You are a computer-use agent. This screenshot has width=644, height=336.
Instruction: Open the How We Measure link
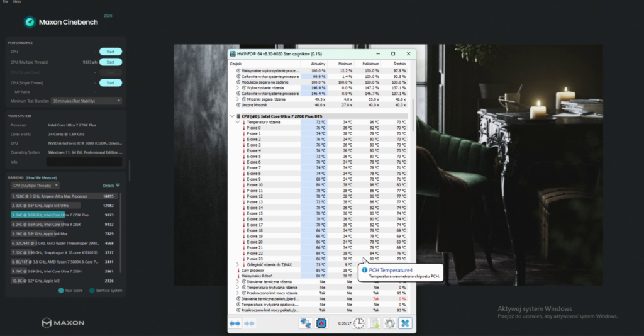coord(41,178)
